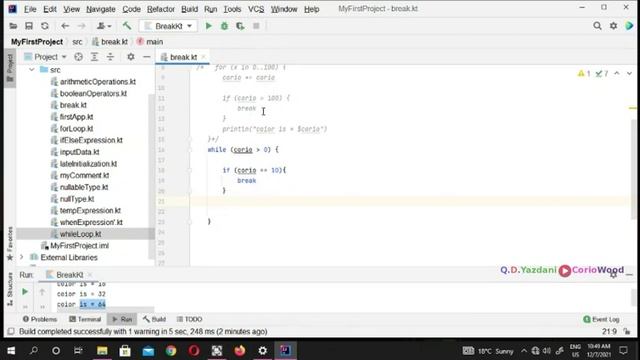Click the warnings indicator in editor corner
The width and height of the screenshot is (640, 360).
pos(593,73)
